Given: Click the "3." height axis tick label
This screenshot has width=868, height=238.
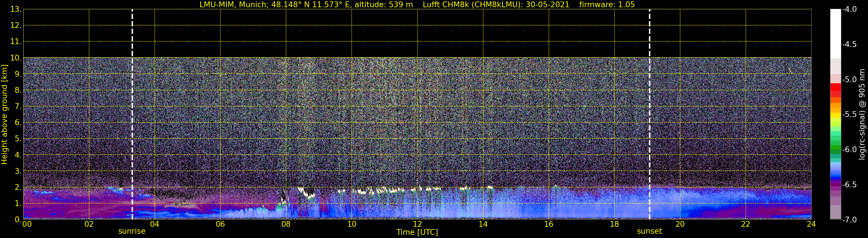Looking at the screenshot, I should click(x=18, y=171).
